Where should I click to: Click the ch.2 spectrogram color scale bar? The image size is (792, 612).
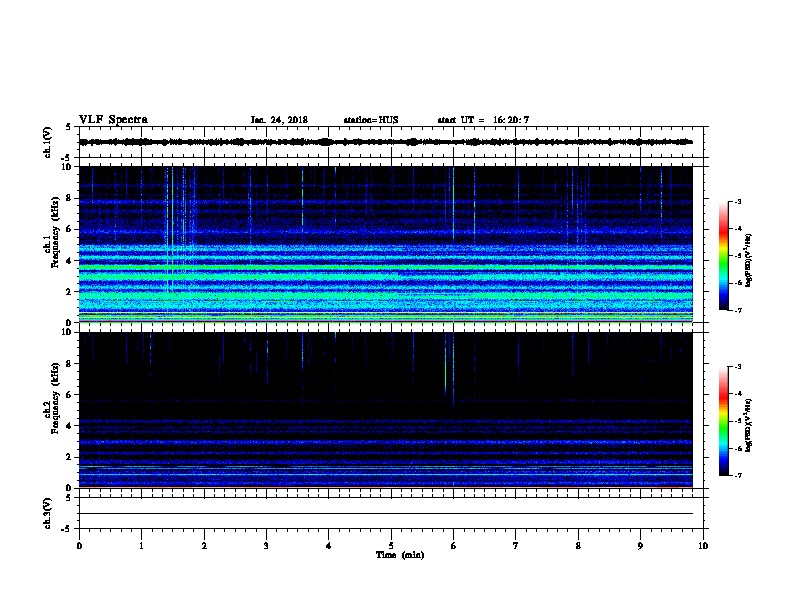pyautogui.click(x=723, y=421)
